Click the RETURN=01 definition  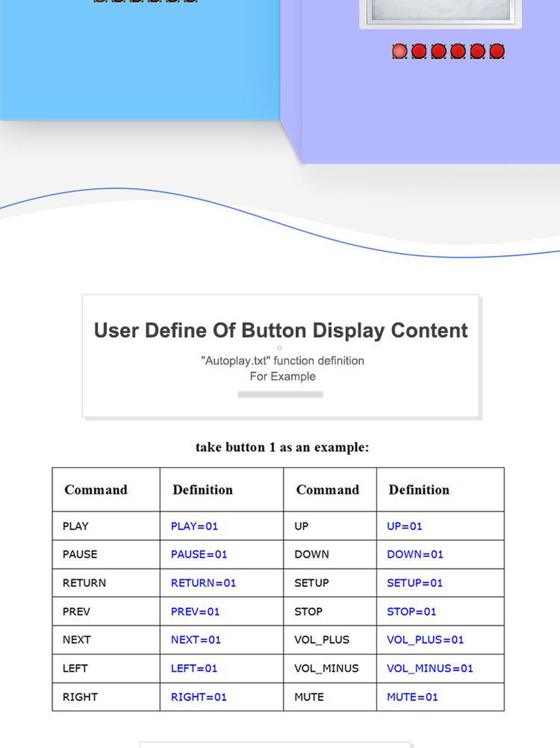203,583
